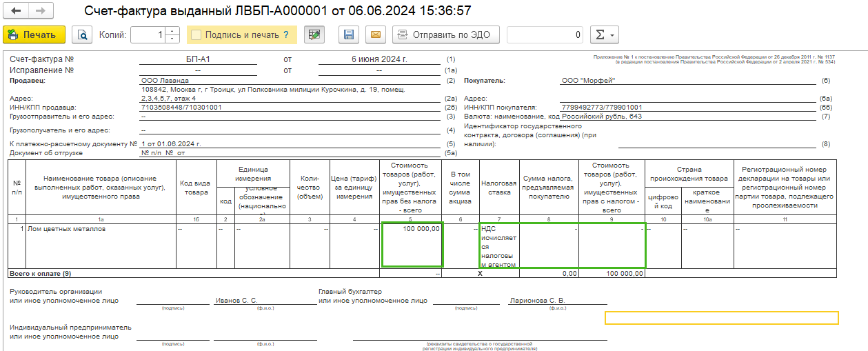Open the question mark help hint
The image size is (868, 351).
(285, 34)
